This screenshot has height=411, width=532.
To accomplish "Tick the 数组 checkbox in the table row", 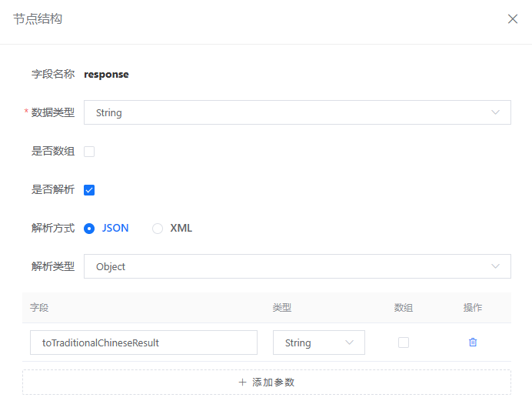I will click(404, 342).
